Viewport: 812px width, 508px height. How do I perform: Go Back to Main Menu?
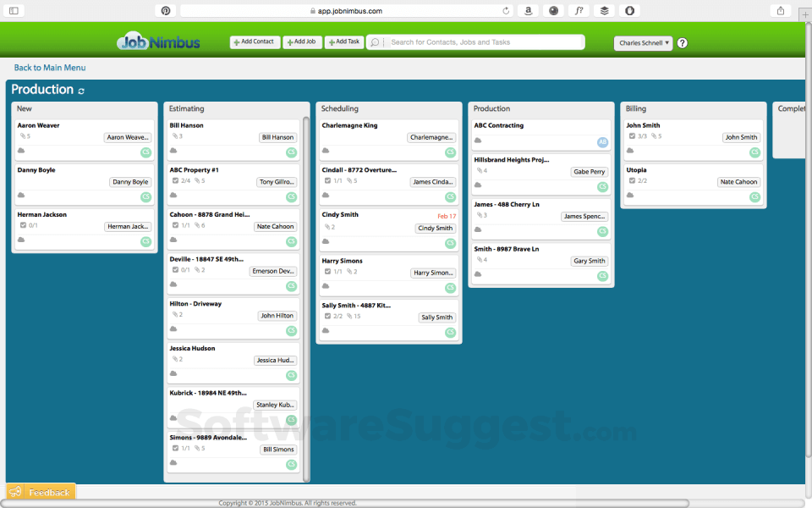coord(50,68)
